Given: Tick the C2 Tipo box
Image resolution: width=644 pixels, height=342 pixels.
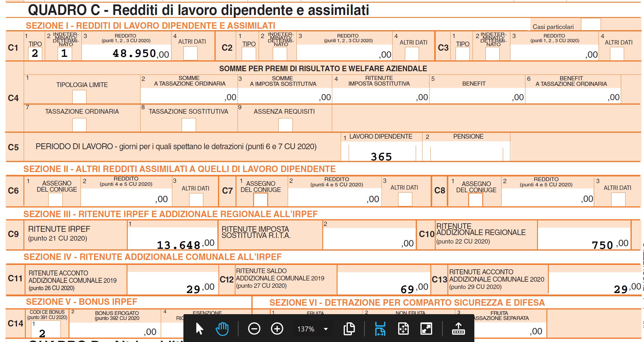Looking at the screenshot, I should click(x=249, y=54).
